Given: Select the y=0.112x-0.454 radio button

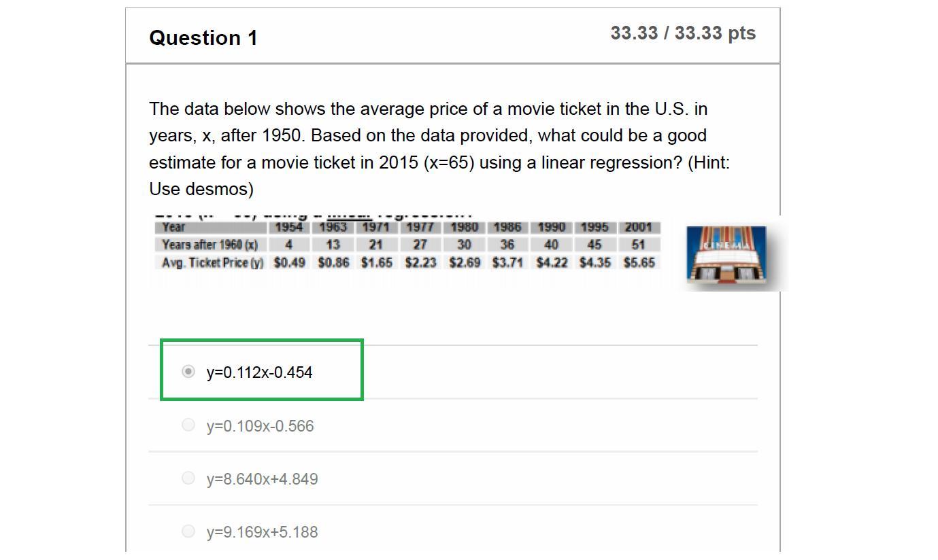Looking at the screenshot, I should click(188, 371).
